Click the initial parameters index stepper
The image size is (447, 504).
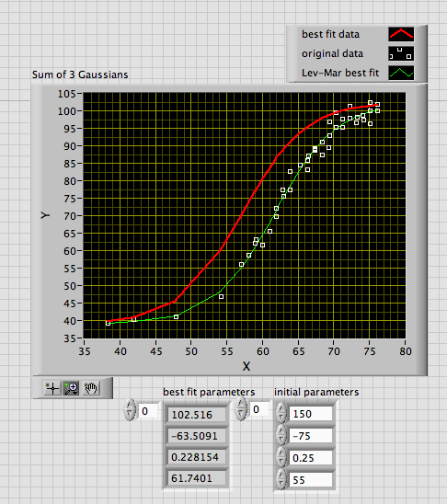click(241, 408)
